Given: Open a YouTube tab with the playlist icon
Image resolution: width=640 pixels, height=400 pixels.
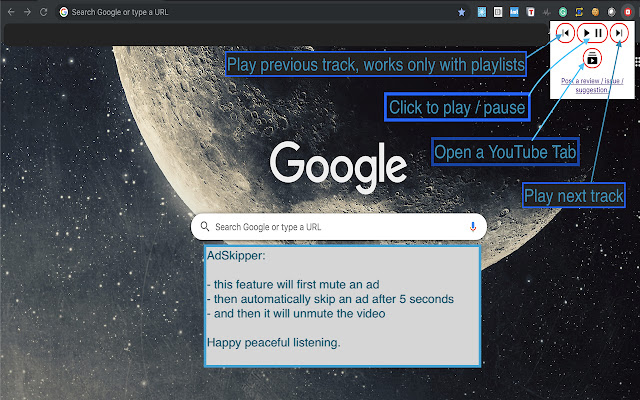Looking at the screenshot, I should [592, 59].
